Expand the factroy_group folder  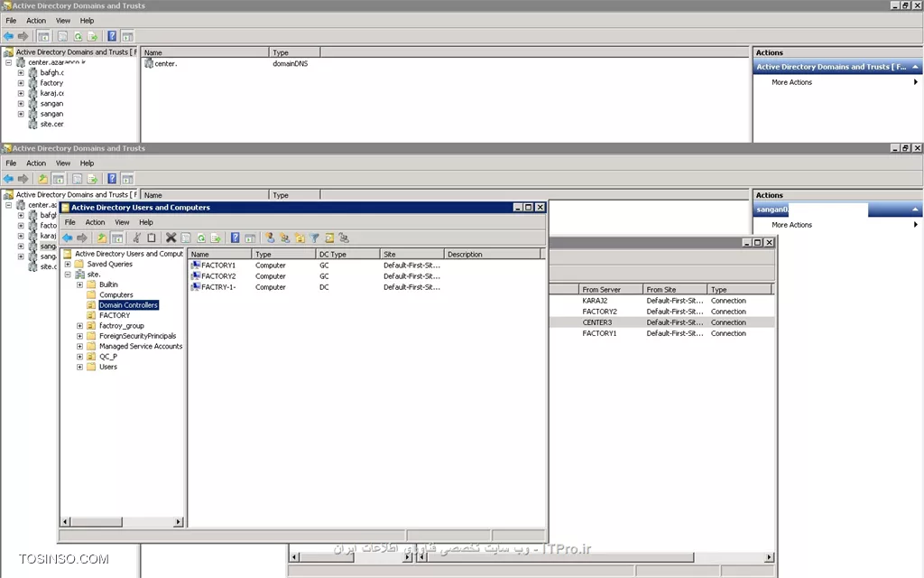coord(79,325)
